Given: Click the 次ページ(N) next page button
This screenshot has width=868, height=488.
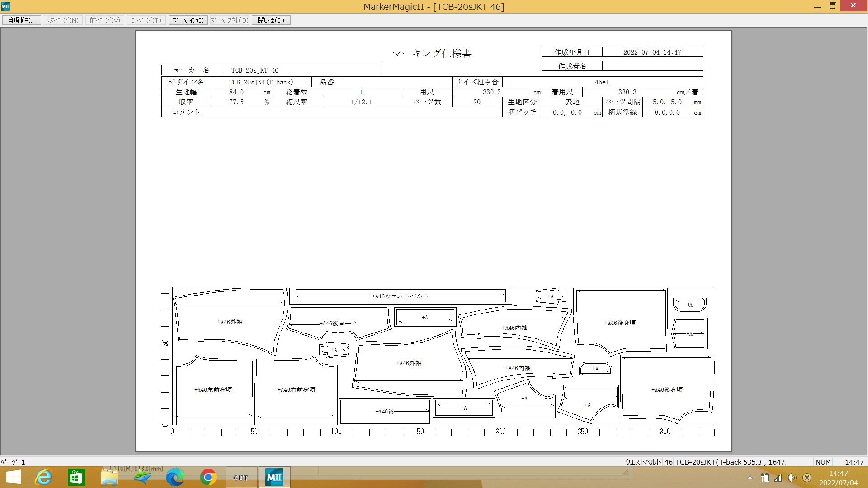Looking at the screenshot, I should (x=63, y=20).
